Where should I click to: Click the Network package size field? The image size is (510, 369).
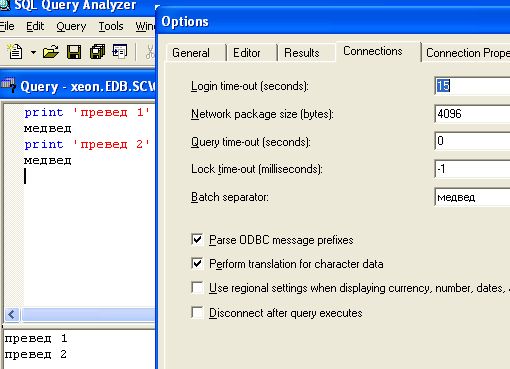(473, 114)
